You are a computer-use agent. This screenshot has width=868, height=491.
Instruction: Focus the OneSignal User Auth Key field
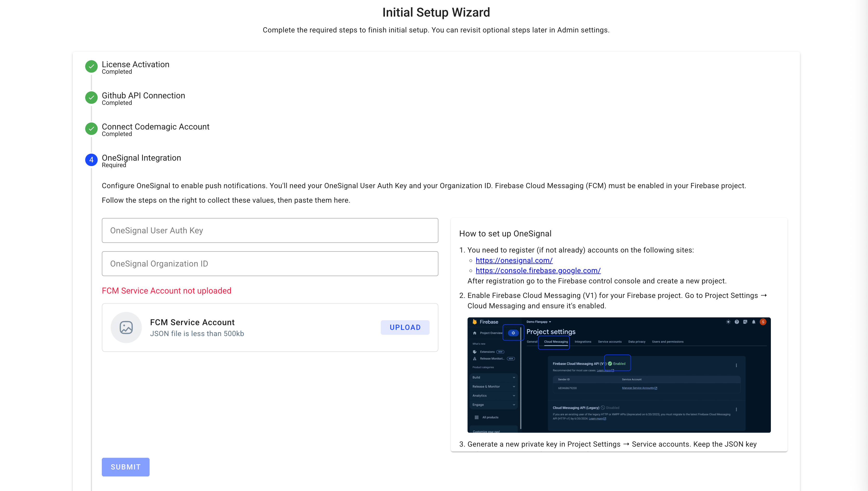click(270, 230)
